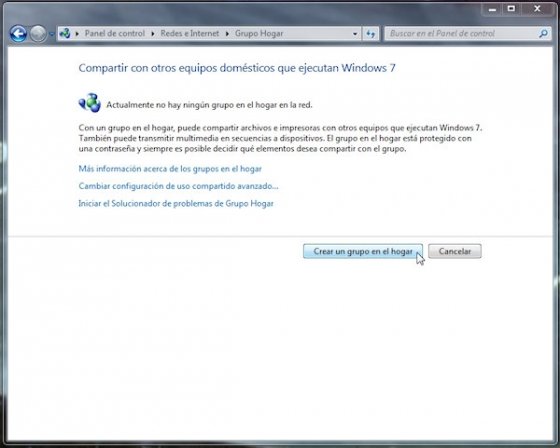Viewport: 560px width, 448px height.
Task: Expand the arrow before Grupo Hogar
Action: 228,34
